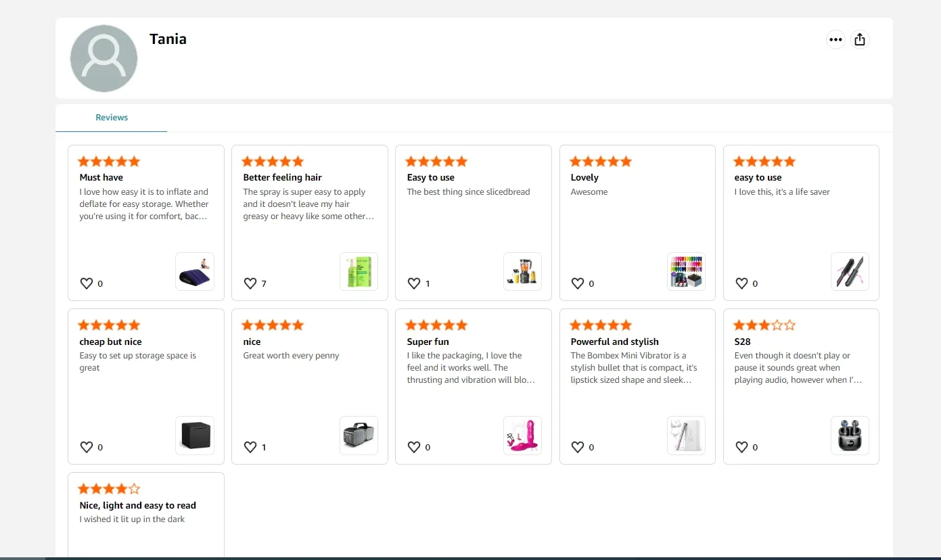Open the "Nice, light and easy to read" review
This screenshot has width=941, height=560.
point(137,505)
